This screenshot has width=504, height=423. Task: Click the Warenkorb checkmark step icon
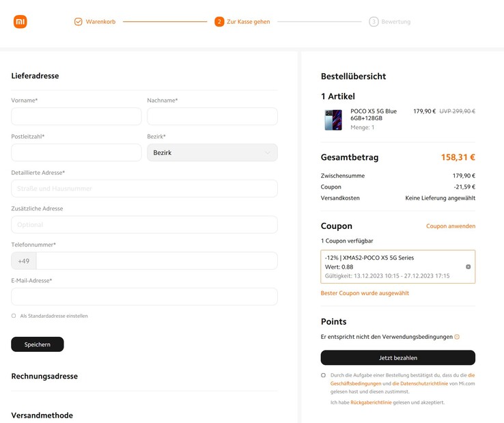coord(79,22)
